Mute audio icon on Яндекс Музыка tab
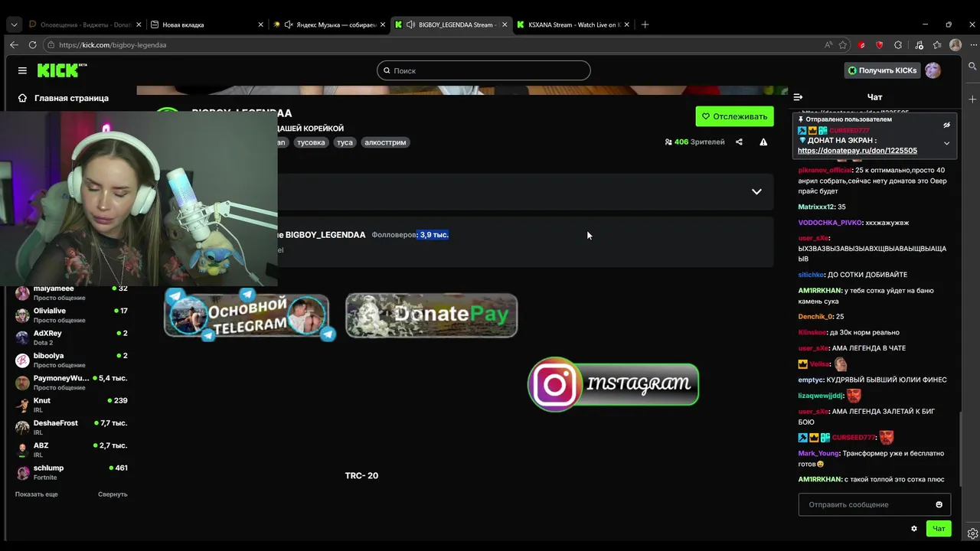Viewport: 980px width, 551px height. pos(289,24)
